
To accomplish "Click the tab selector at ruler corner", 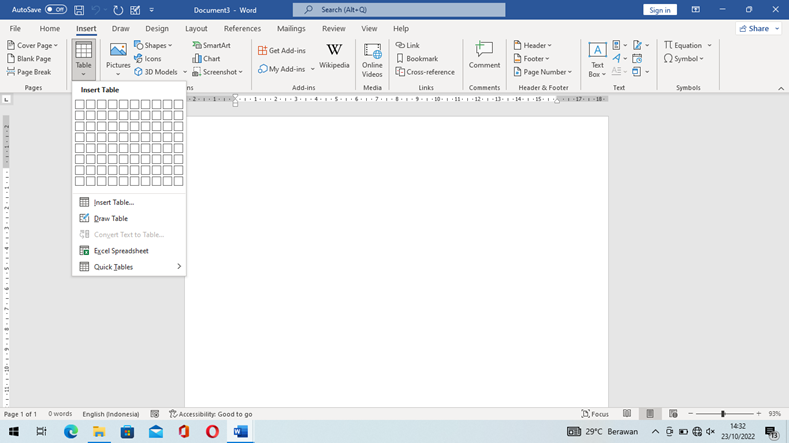I will 7,100.
